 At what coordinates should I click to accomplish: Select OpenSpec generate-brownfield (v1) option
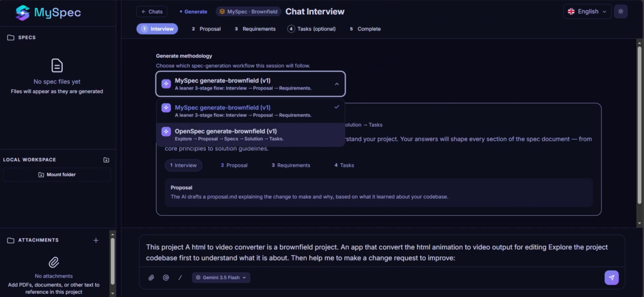pyautogui.click(x=251, y=134)
